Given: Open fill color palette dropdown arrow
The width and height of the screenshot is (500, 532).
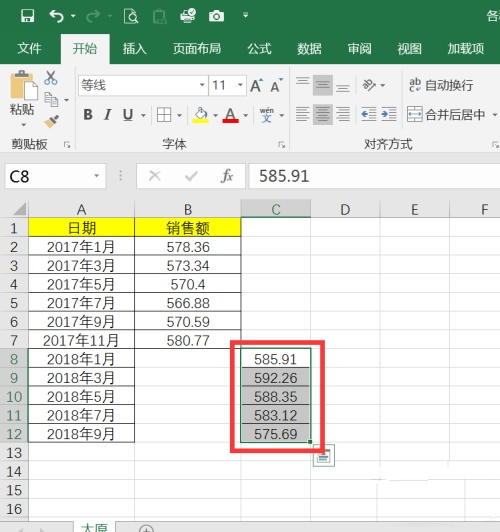Looking at the screenshot, I should 215,115.
